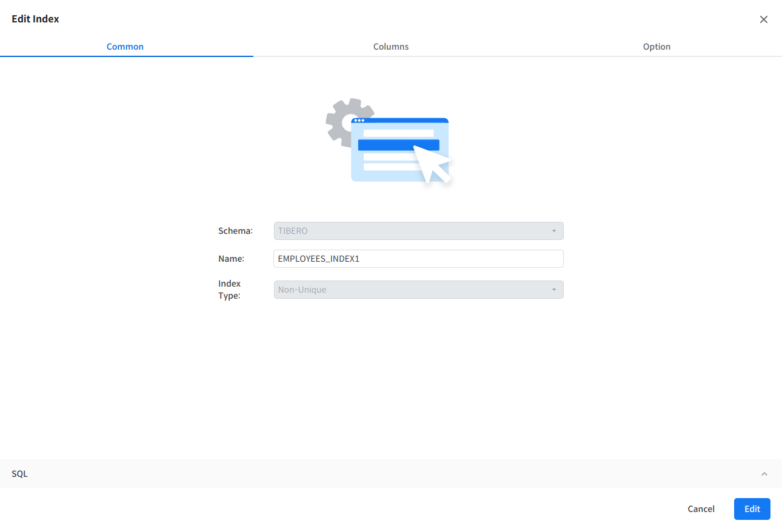782x532 pixels.
Task: Expand the SQL panel with chevron
Action: click(x=764, y=474)
